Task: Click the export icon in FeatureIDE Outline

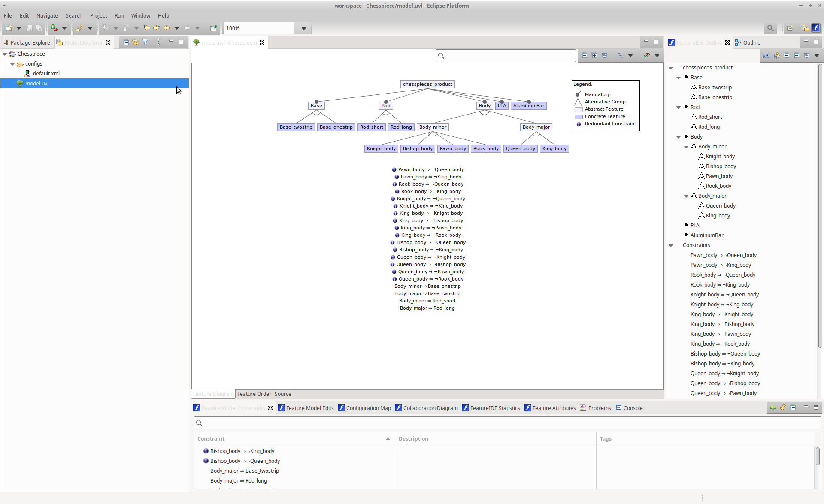Action: click(x=767, y=55)
